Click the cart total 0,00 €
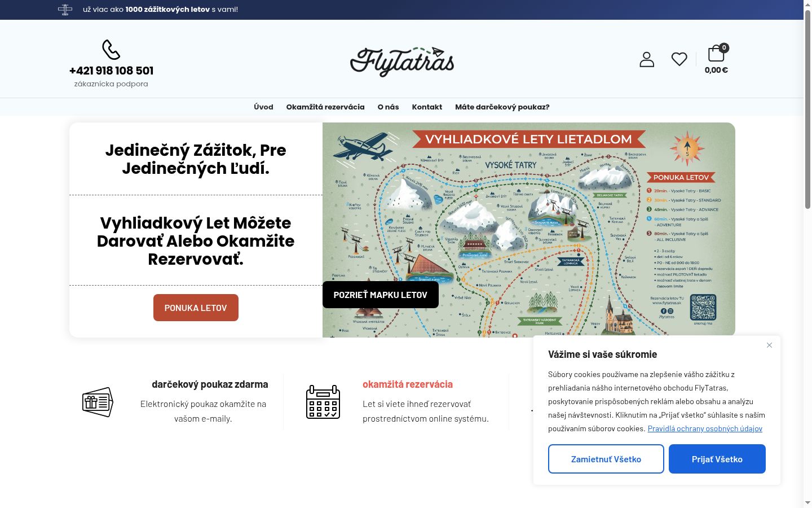Viewport: 812px width, 508px height. pos(716,70)
